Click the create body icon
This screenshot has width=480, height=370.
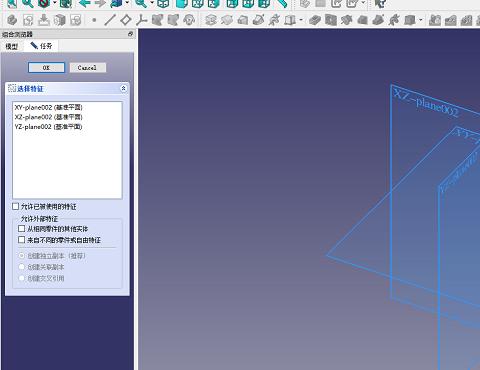12,20
